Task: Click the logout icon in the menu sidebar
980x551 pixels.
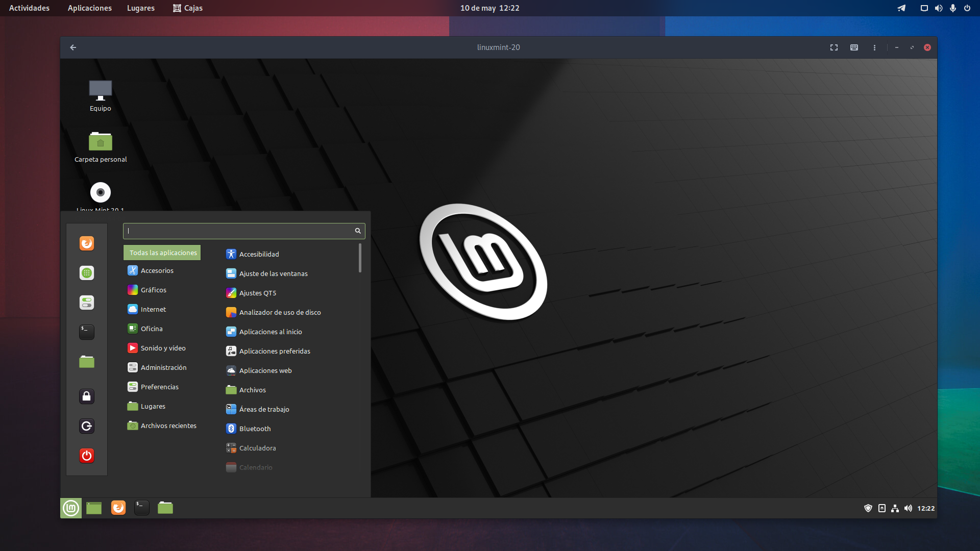Action: point(87,426)
